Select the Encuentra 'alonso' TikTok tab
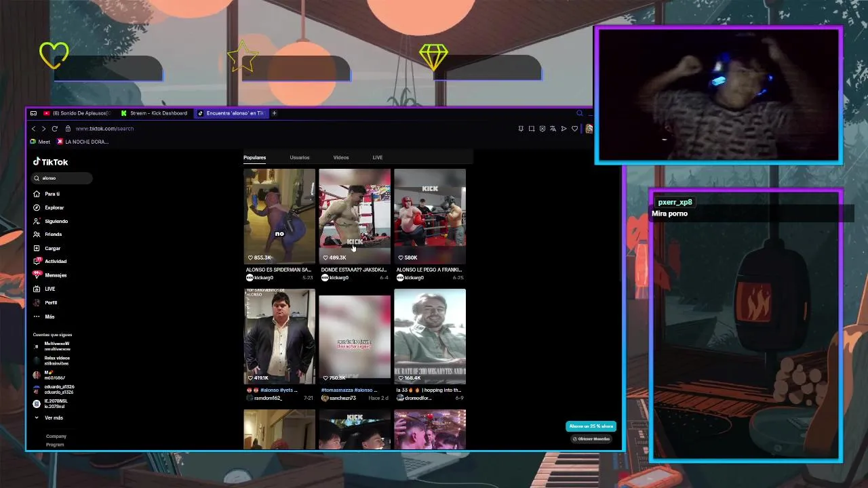 [x=231, y=113]
